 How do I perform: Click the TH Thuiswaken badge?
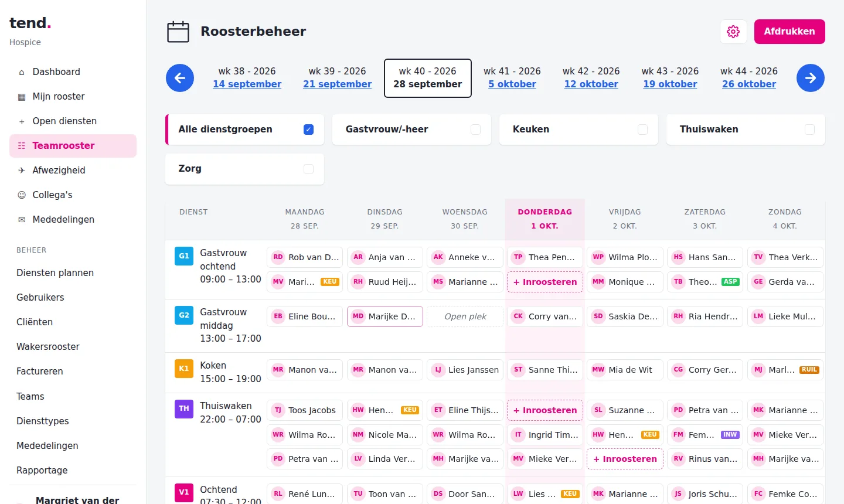pos(184,409)
